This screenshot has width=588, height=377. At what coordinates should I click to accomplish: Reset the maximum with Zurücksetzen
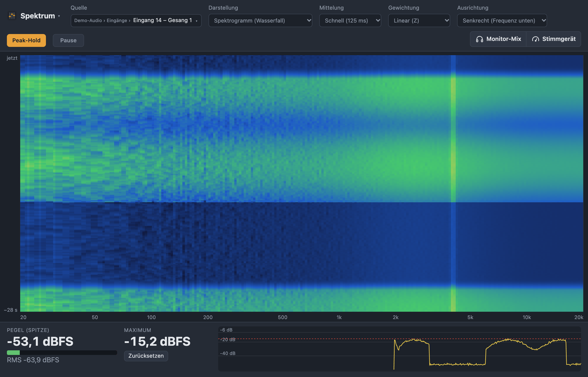pos(146,356)
